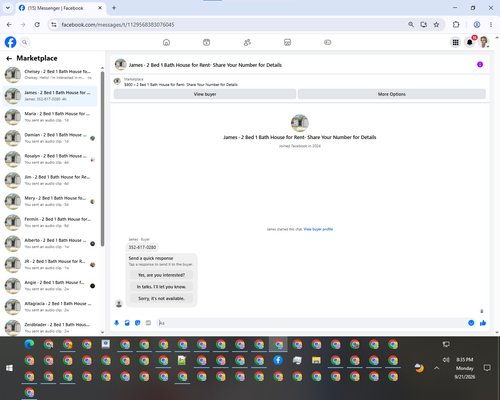
Task: Open Mery's conversation
Action: pos(50,201)
